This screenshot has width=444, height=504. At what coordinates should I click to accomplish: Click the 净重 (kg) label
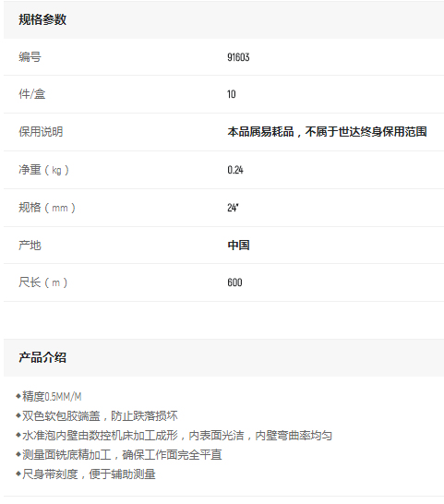point(43,170)
